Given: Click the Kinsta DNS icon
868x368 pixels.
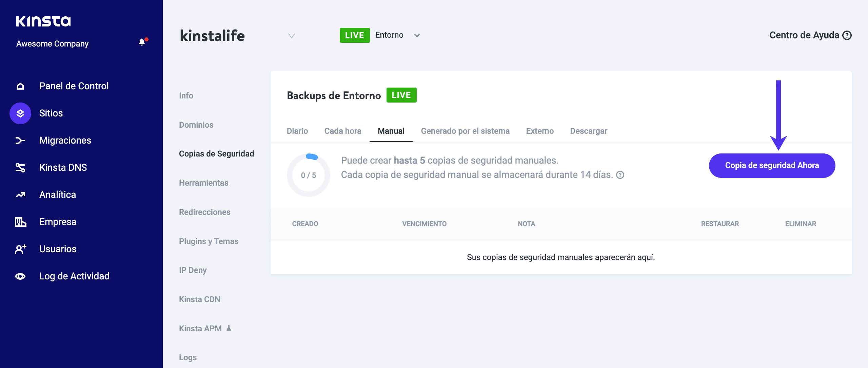Looking at the screenshot, I should point(20,168).
